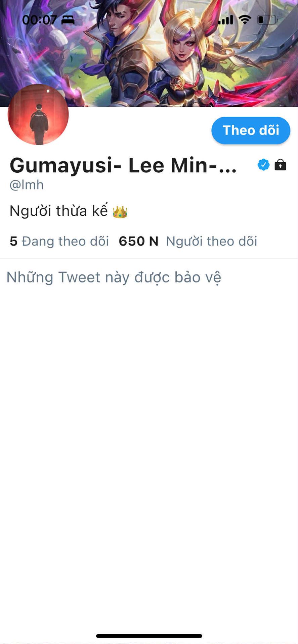Screen dimensions: 298x644
Task: Tap the battery level icon
Action: 267,20
